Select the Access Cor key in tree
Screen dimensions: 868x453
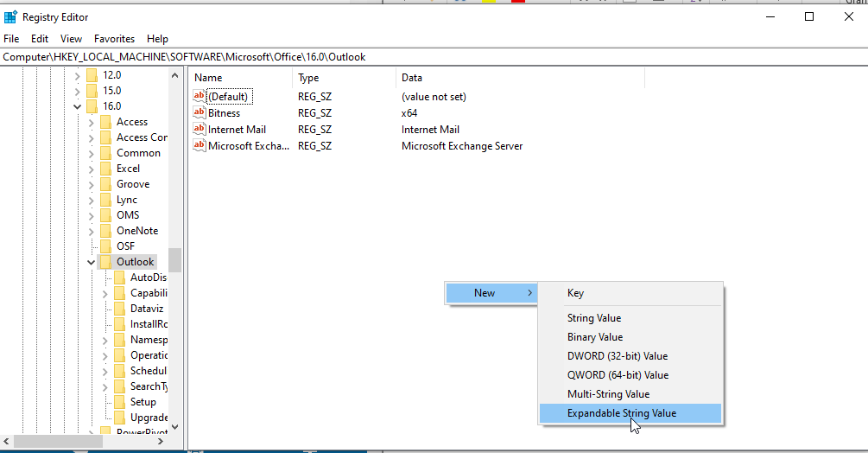click(141, 137)
